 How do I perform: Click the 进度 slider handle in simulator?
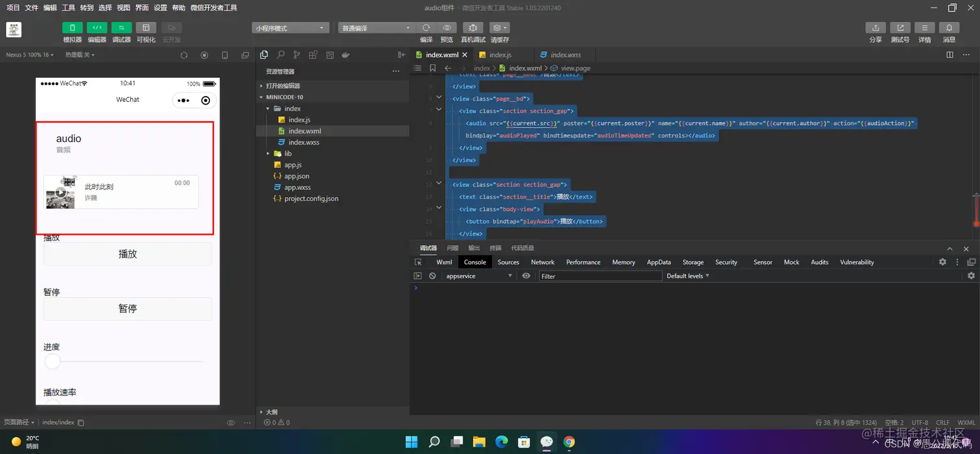tap(52, 362)
